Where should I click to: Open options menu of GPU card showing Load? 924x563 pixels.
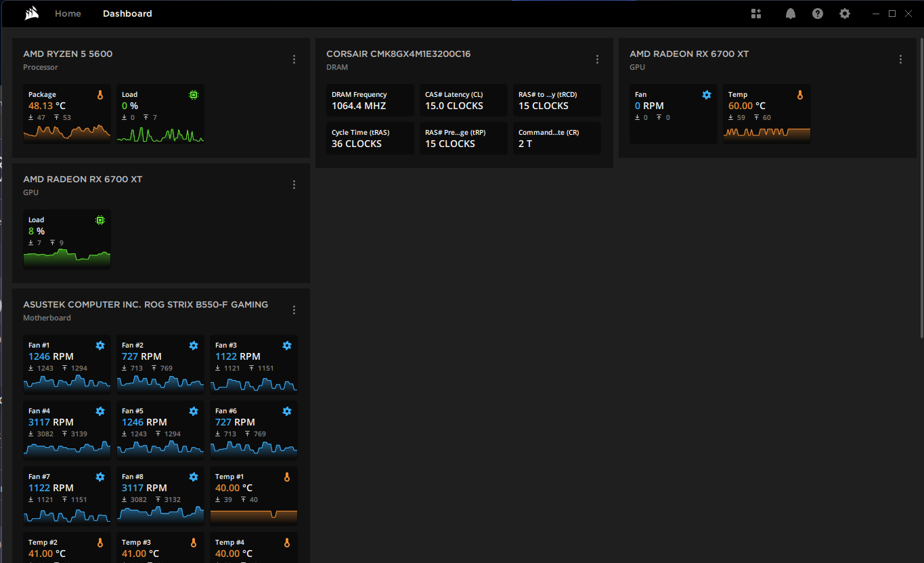[x=294, y=185]
